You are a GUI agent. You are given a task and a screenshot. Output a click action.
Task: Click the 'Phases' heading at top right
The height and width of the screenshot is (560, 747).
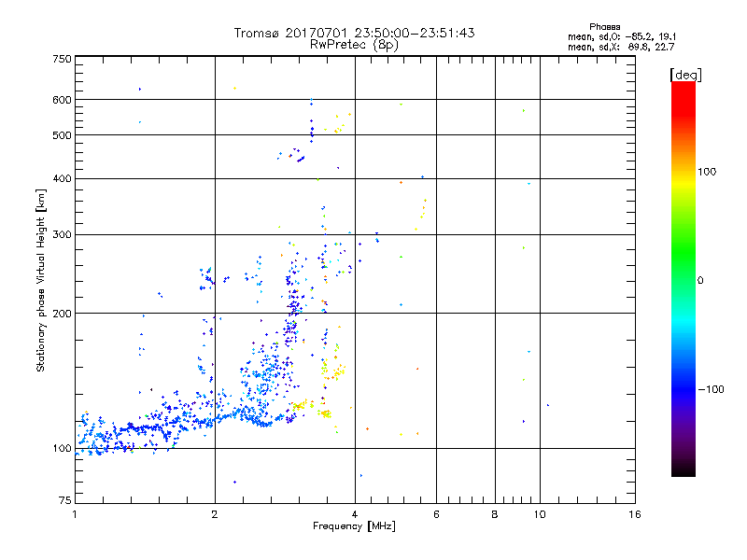(x=604, y=27)
